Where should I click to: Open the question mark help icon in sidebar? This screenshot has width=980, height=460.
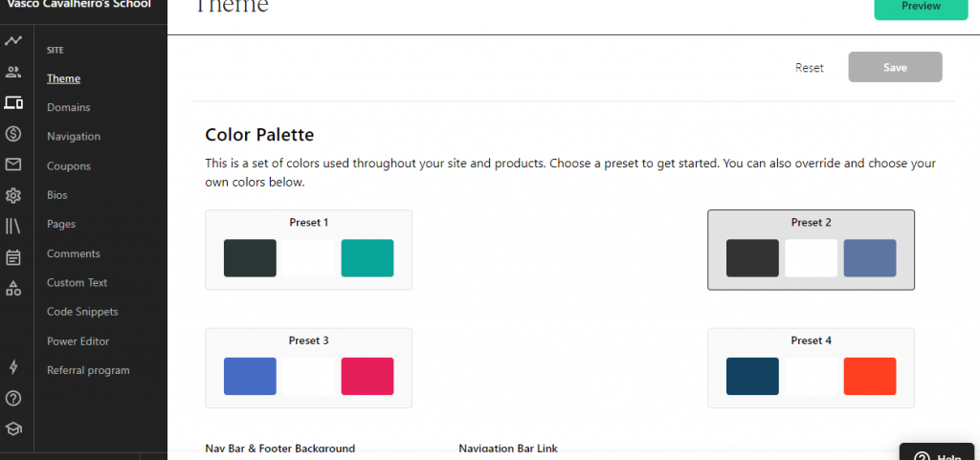(x=13, y=398)
